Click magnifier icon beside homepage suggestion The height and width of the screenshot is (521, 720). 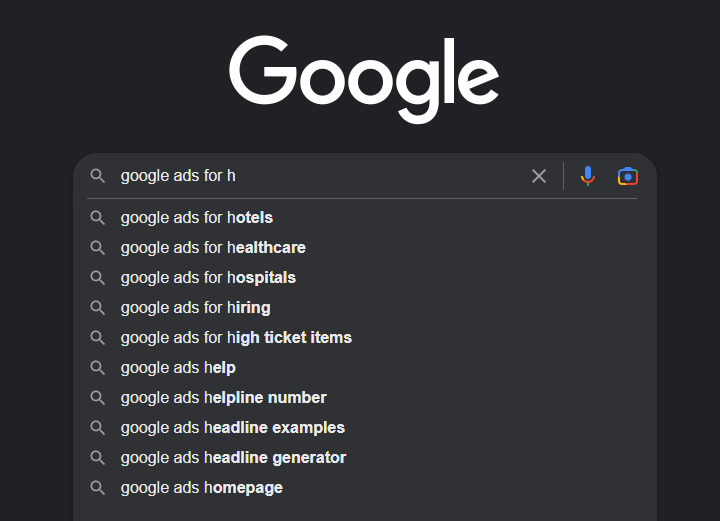point(97,487)
